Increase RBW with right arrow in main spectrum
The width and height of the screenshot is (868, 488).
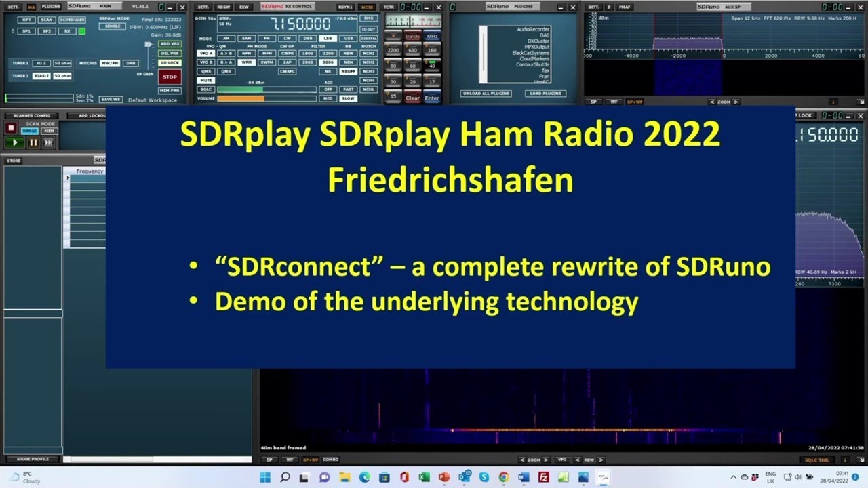point(601,459)
